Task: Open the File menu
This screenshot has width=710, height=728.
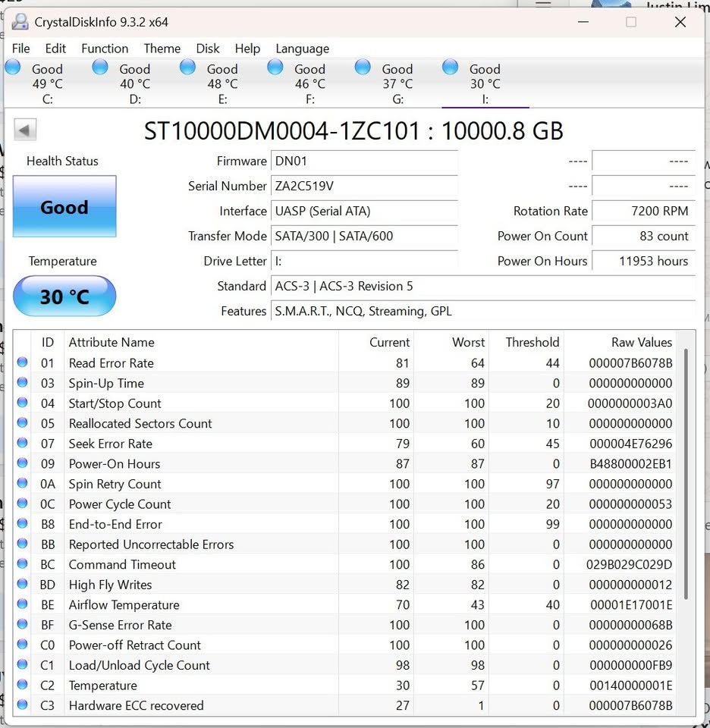Action: tap(21, 49)
